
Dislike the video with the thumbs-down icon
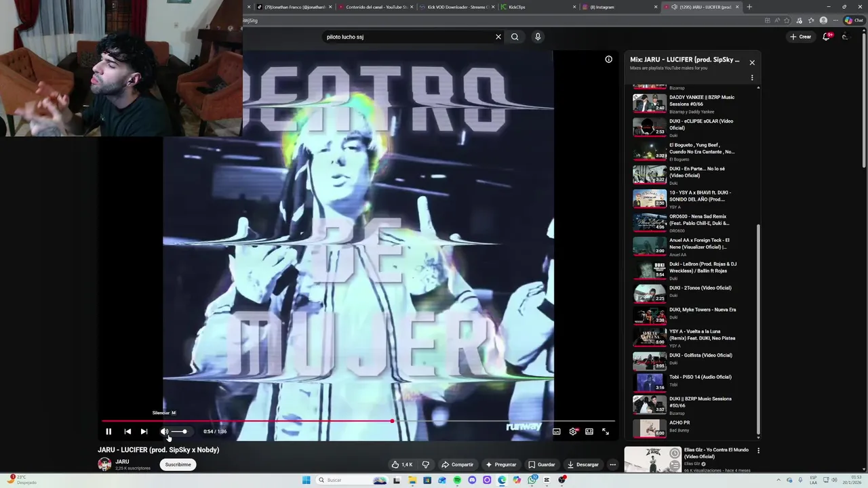pyautogui.click(x=426, y=464)
